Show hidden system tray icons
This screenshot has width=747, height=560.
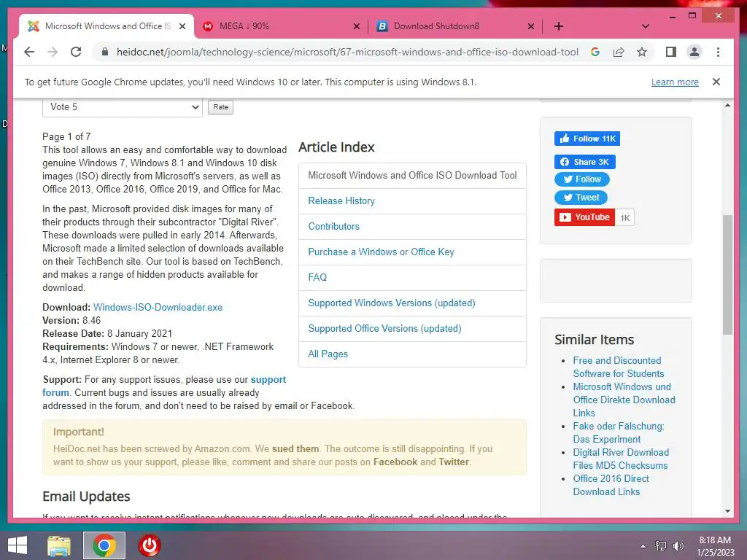pyautogui.click(x=643, y=546)
